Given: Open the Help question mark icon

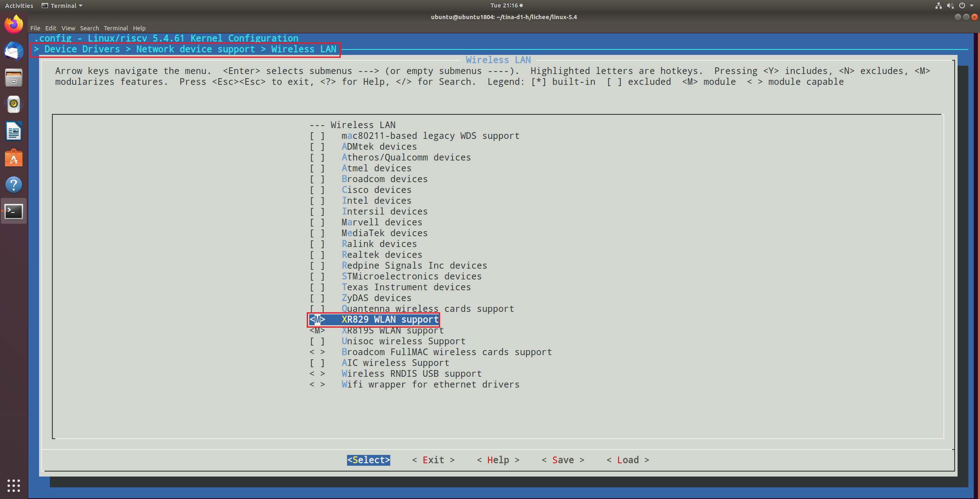Looking at the screenshot, I should coord(14,185).
